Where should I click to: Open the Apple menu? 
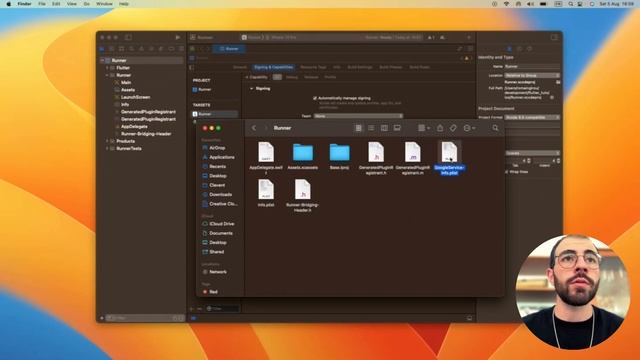tap(9, 4)
